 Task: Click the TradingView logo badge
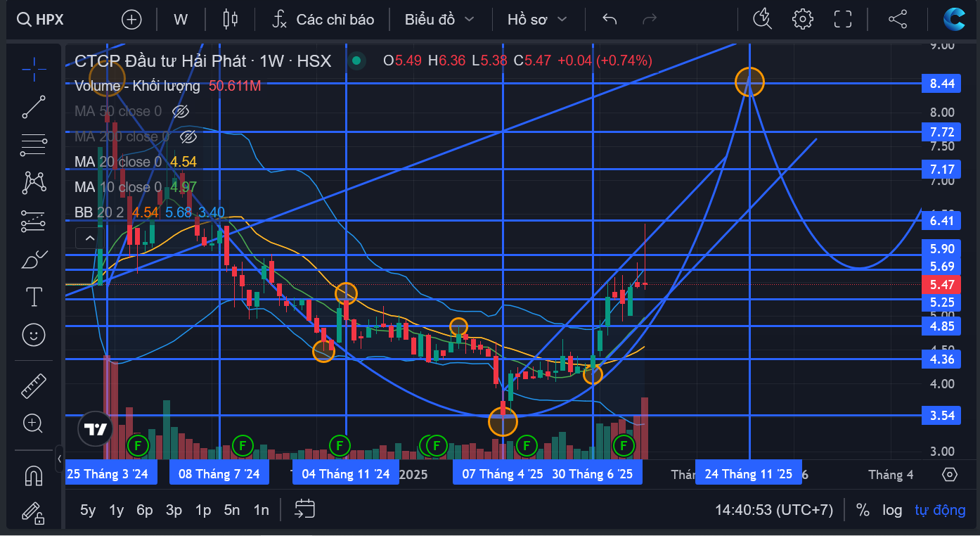96,429
